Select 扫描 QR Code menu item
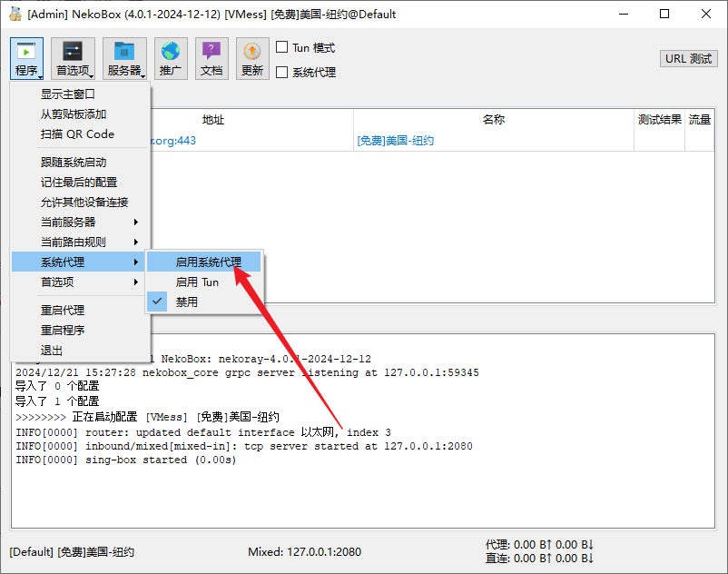This screenshot has width=728, height=574. click(80, 134)
